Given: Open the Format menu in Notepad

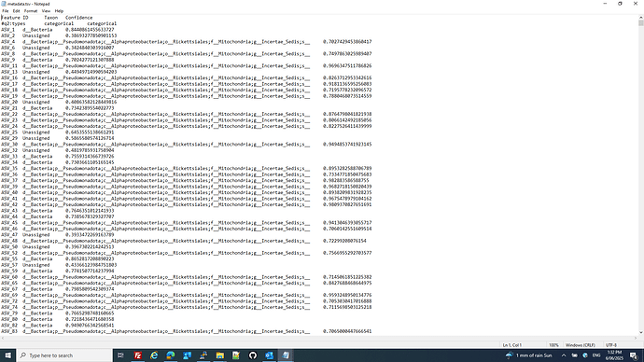Looking at the screenshot, I should point(31,11).
